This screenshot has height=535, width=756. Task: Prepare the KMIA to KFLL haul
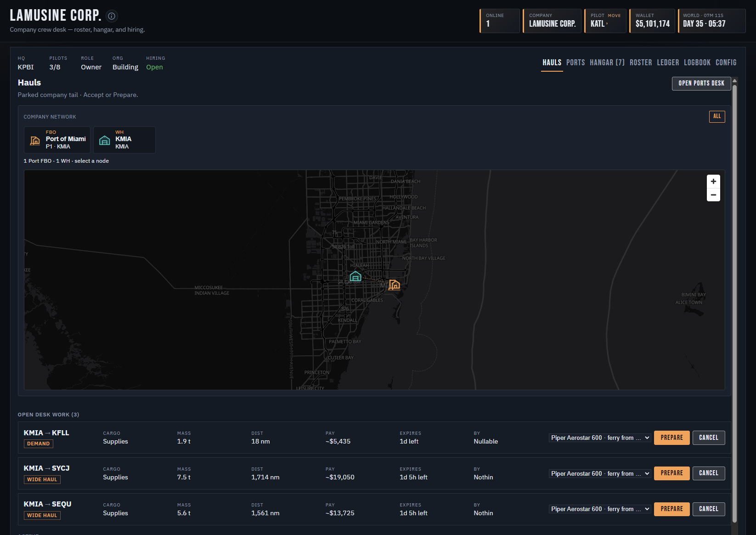click(671, 438)
